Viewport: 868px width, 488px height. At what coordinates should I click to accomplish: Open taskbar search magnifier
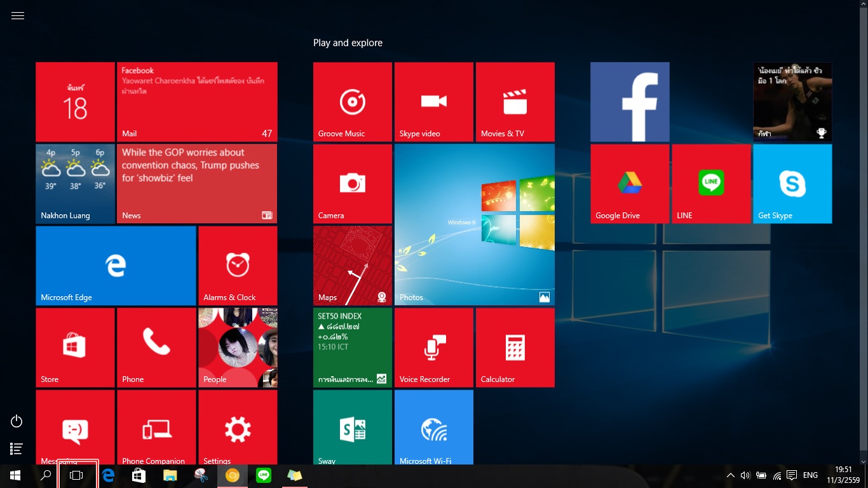point(46,475)
